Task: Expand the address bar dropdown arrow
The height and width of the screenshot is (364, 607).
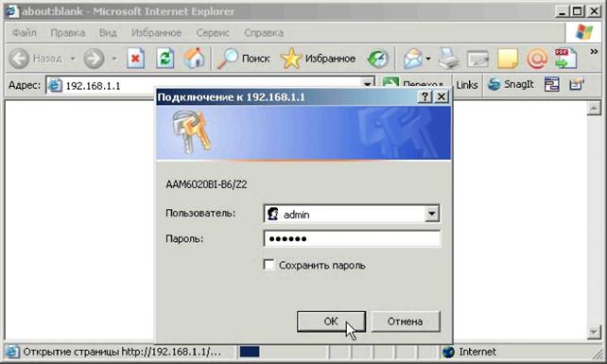Action: point(367,83)
